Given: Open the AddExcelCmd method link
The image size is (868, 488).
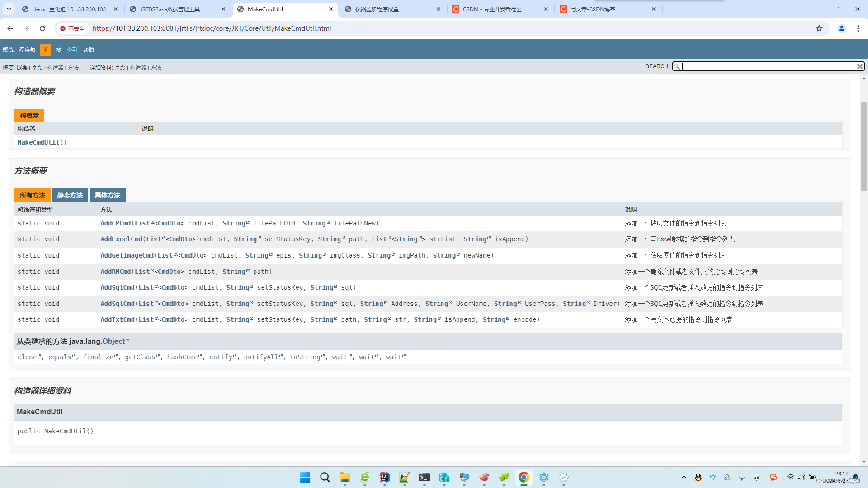Looking at the screenshot, I should pos(121,239).
